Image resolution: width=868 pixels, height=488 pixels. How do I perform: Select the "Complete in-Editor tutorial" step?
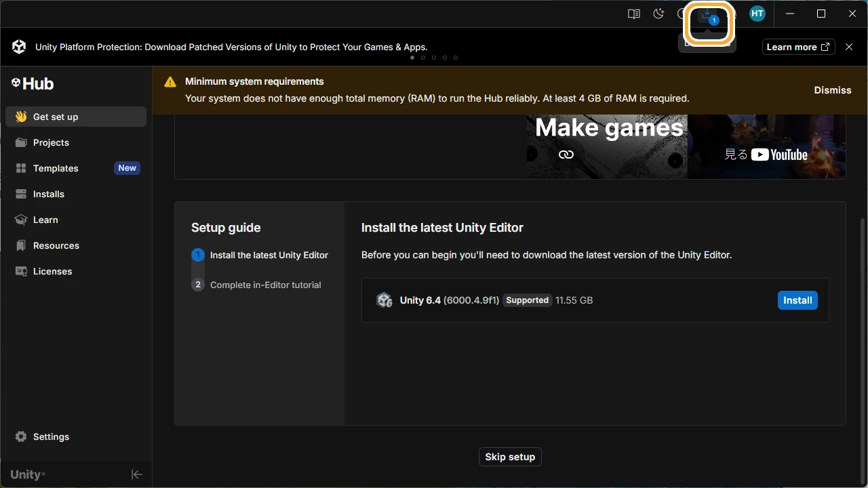(x=266, y=285)
